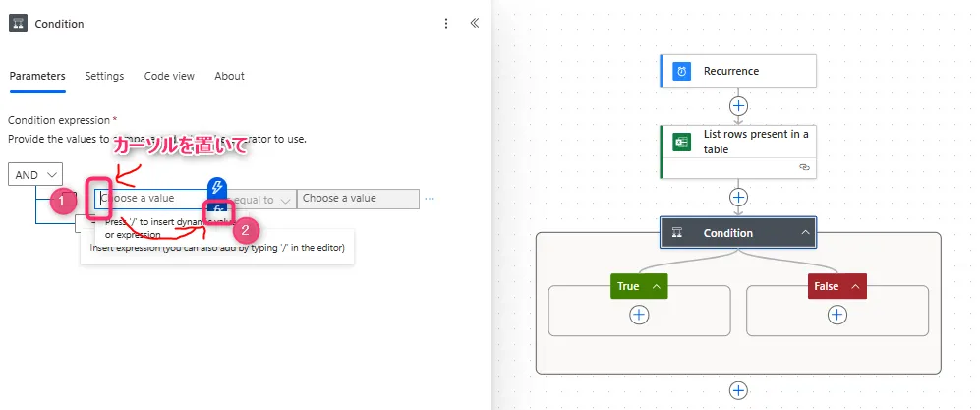Open the condition row ellipsis menu
Viewport: 980px width, 410px height.
429,199
